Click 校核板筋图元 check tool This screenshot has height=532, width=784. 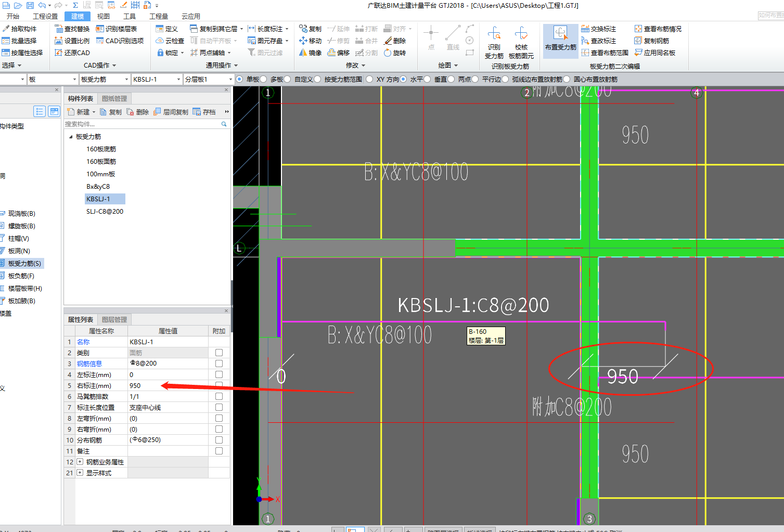coord(521,43)
